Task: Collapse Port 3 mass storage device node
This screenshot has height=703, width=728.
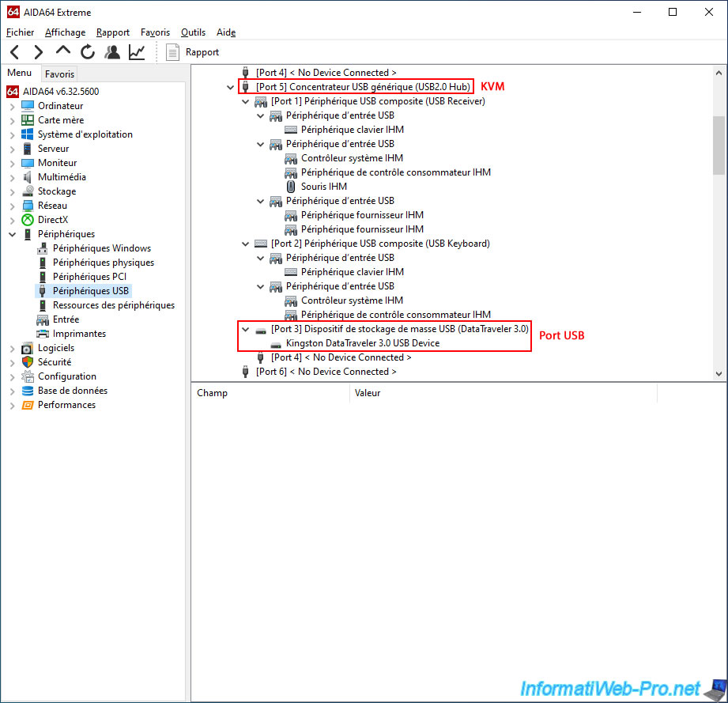Action: point(245,329)
